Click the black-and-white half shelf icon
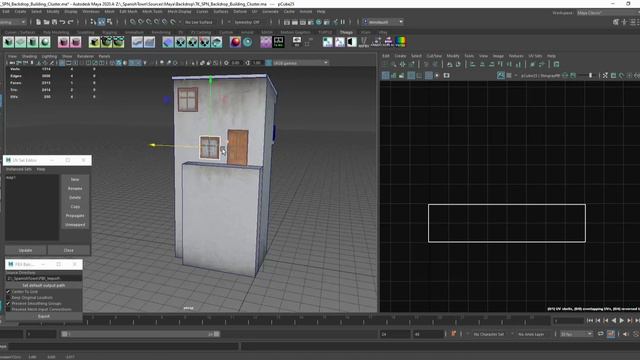This screenshot has height=360, width=640. [x=351, y=42]
